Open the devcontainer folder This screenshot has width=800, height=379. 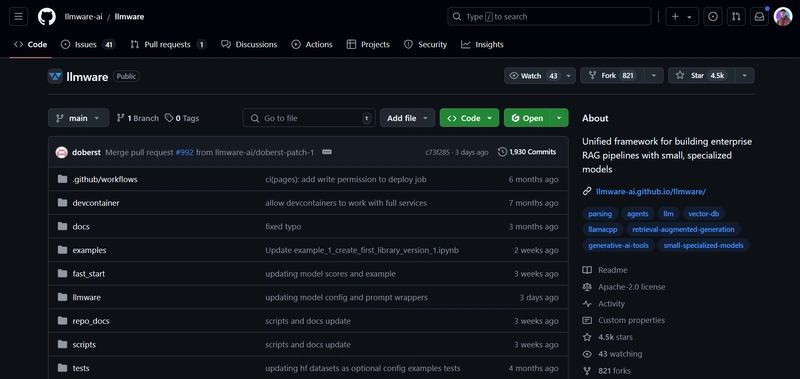96,203
